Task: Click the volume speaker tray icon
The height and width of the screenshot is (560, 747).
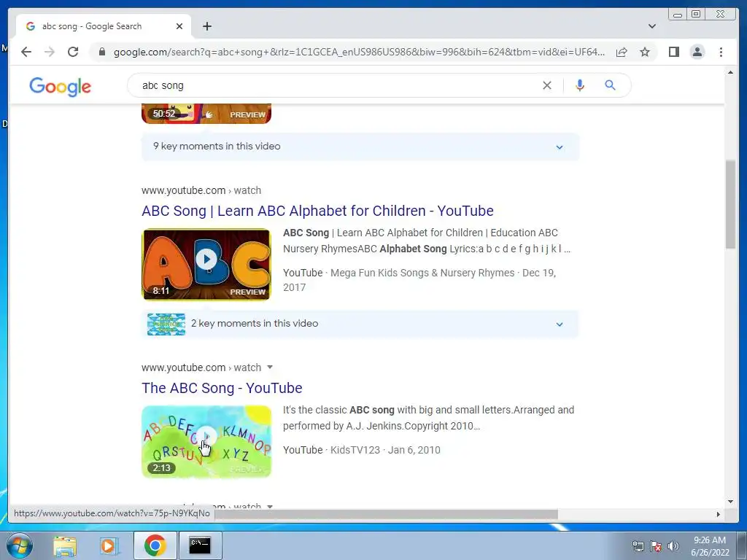Action: (673, 546)
